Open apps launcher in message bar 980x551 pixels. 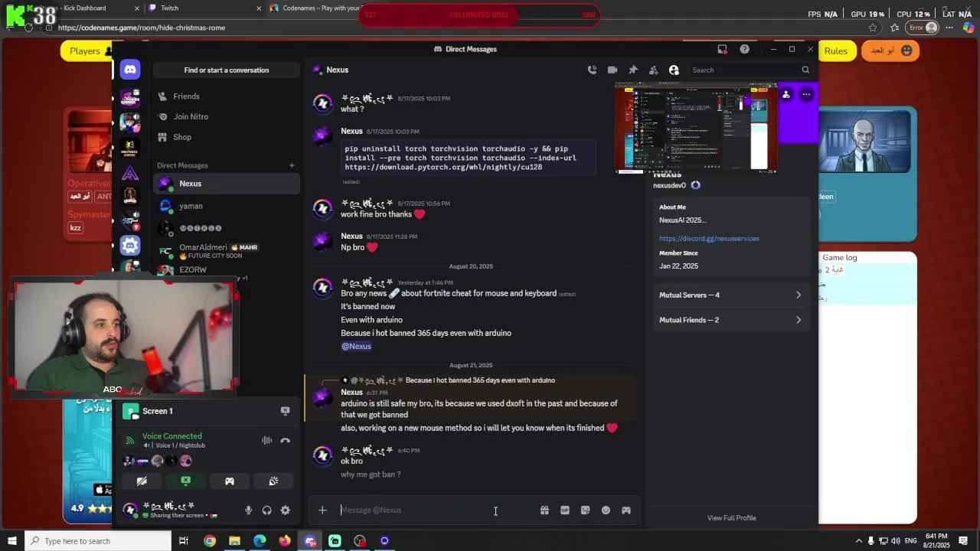coord(626,510)
